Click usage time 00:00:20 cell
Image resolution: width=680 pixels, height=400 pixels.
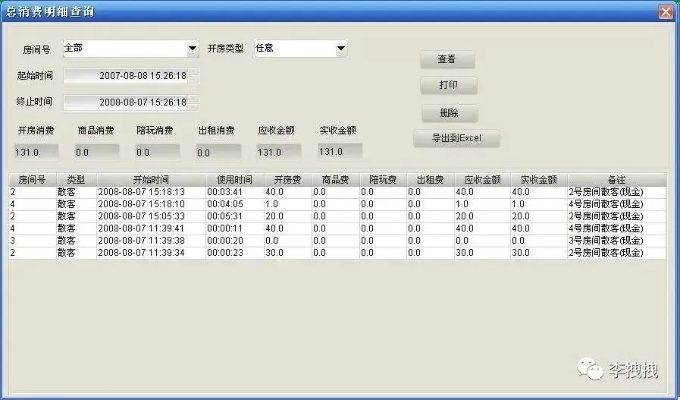click(235, 241)
